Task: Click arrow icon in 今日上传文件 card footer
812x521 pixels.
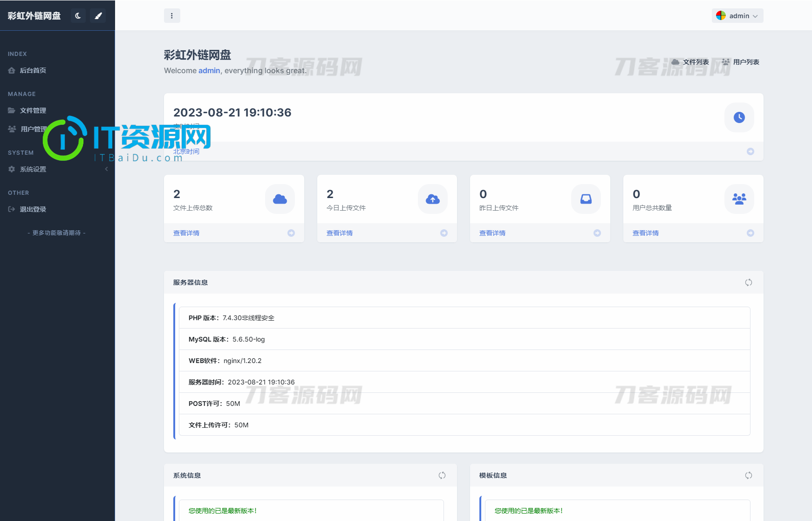Action: pos(444,233)
